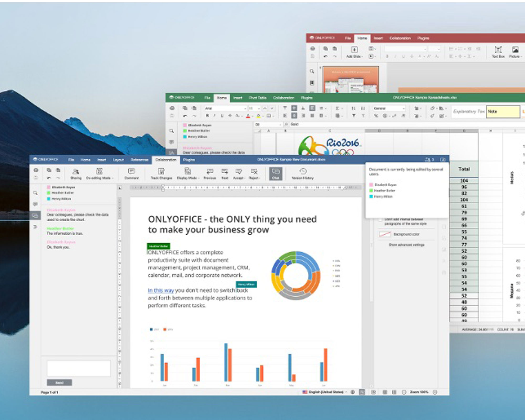Undo last action in document window

pos(49,178)
